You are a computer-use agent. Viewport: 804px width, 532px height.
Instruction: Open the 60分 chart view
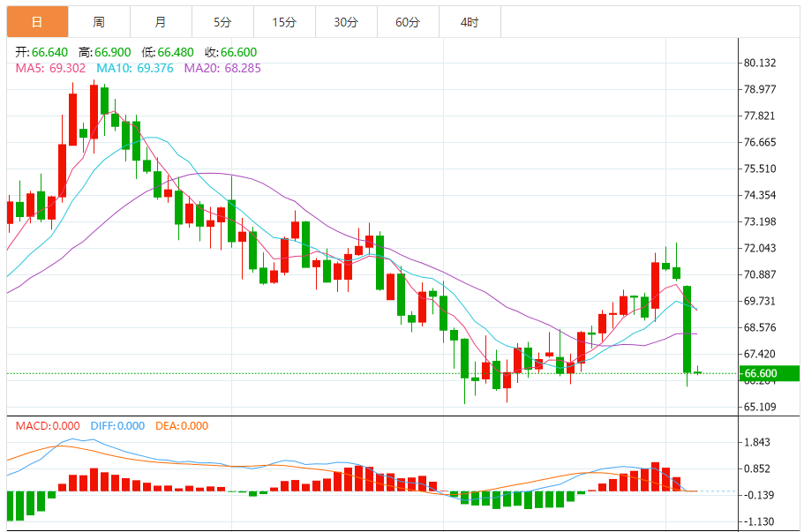(x=410, y=20)
